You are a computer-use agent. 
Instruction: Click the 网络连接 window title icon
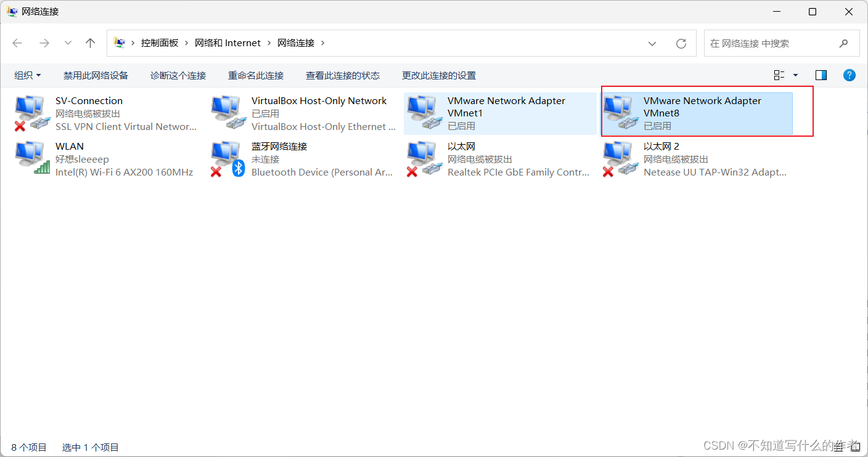[x=12, y=12]
